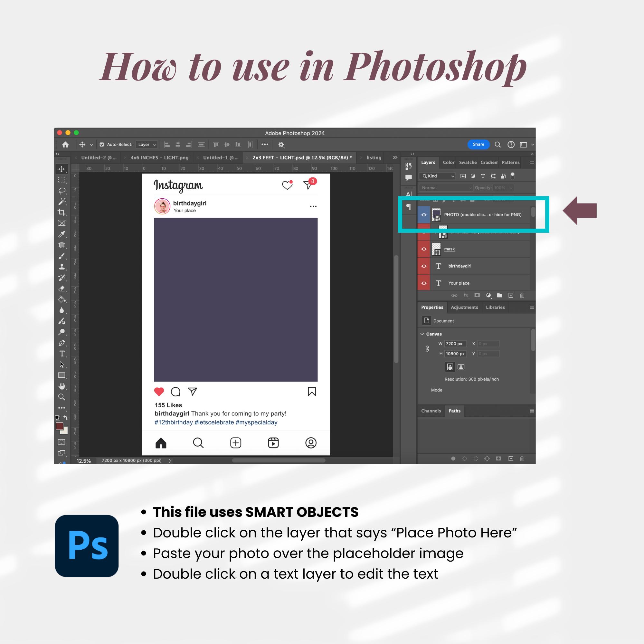Click the Share button
The height and width of the screenshot is (644, 644).
coord(479,144)
